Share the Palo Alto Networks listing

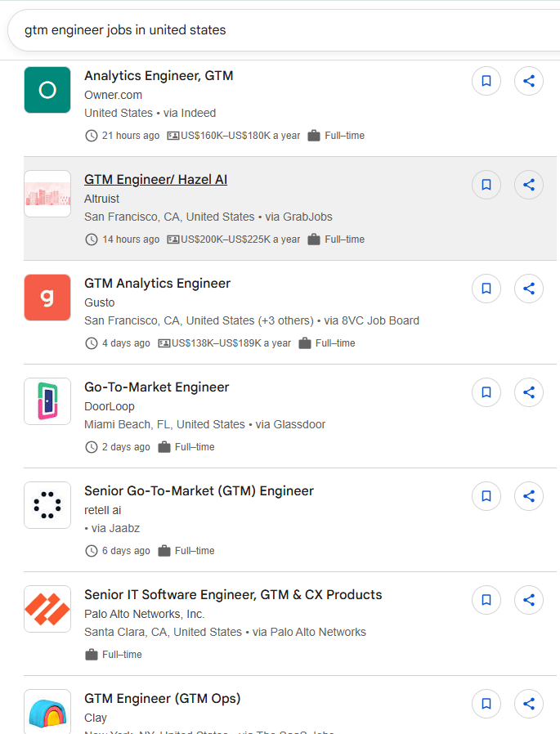(529, 600)
